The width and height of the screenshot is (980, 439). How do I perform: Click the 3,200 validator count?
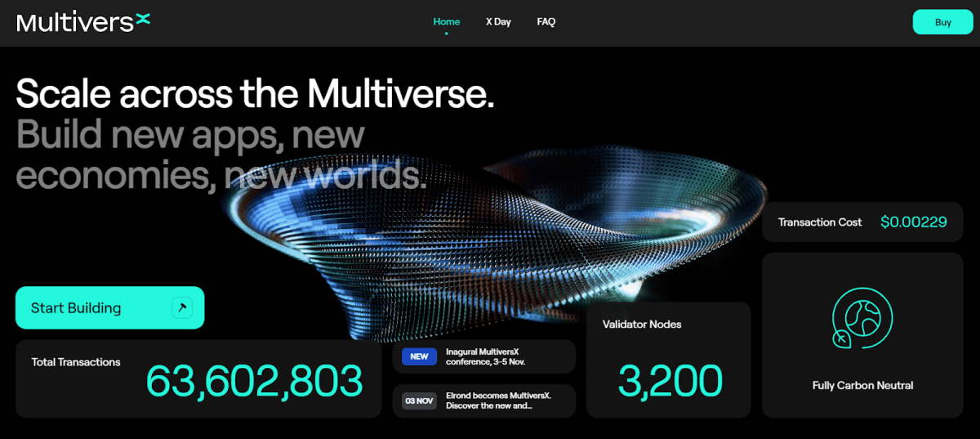(670, 380)
